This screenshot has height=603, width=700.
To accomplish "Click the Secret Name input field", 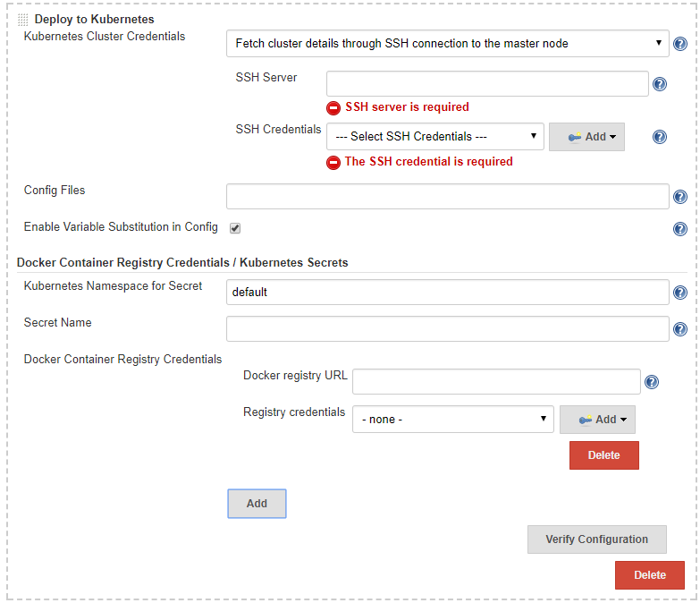I will [x=447, y=328].
